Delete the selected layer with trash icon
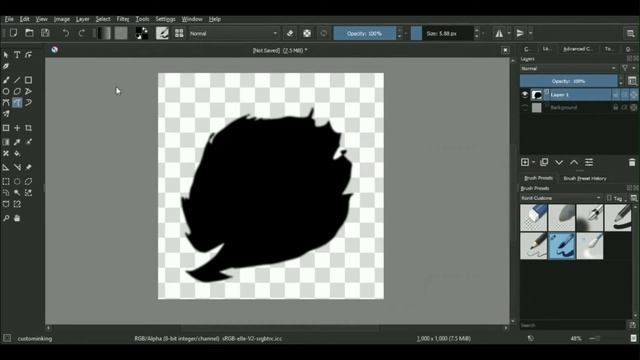 [x=632, y=162]
